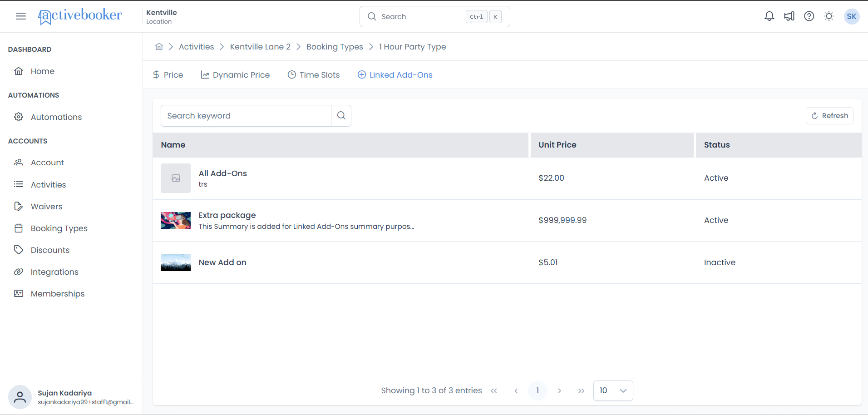Click the 1 Hour Party Type breadcrumb
868x415 pixels.
(412, 47)
